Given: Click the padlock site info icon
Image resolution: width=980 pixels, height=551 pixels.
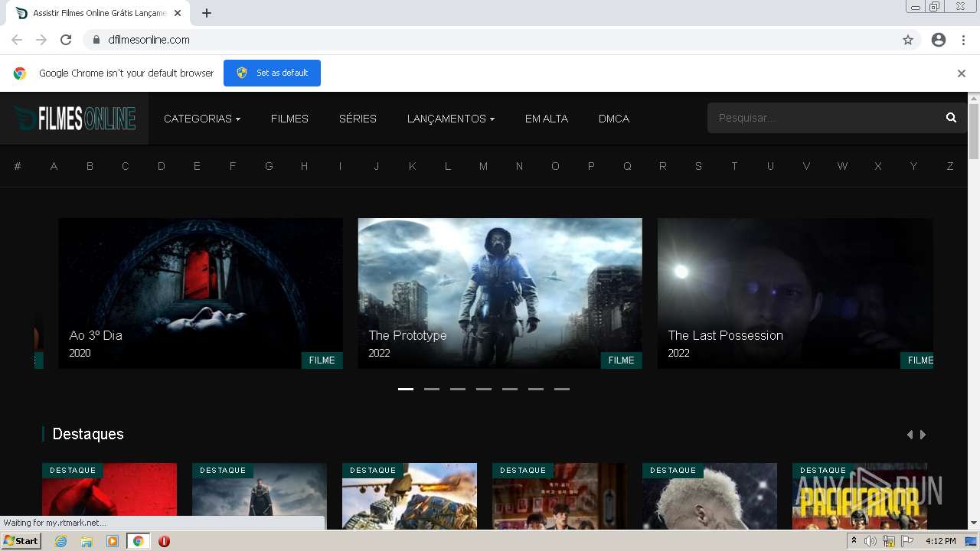Looking at the screenshot, I should (x=96, y=40).
